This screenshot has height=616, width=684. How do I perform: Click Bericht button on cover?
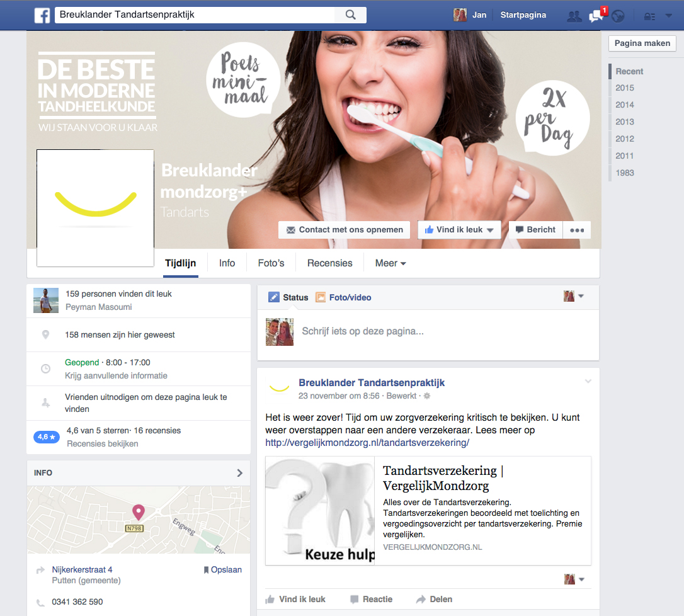tap(536, 230)
